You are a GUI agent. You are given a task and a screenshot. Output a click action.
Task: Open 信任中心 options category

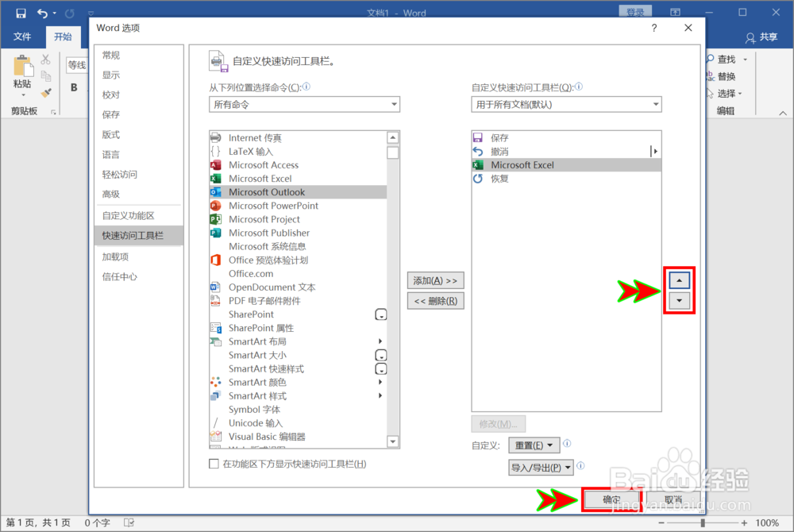(139, 276)
